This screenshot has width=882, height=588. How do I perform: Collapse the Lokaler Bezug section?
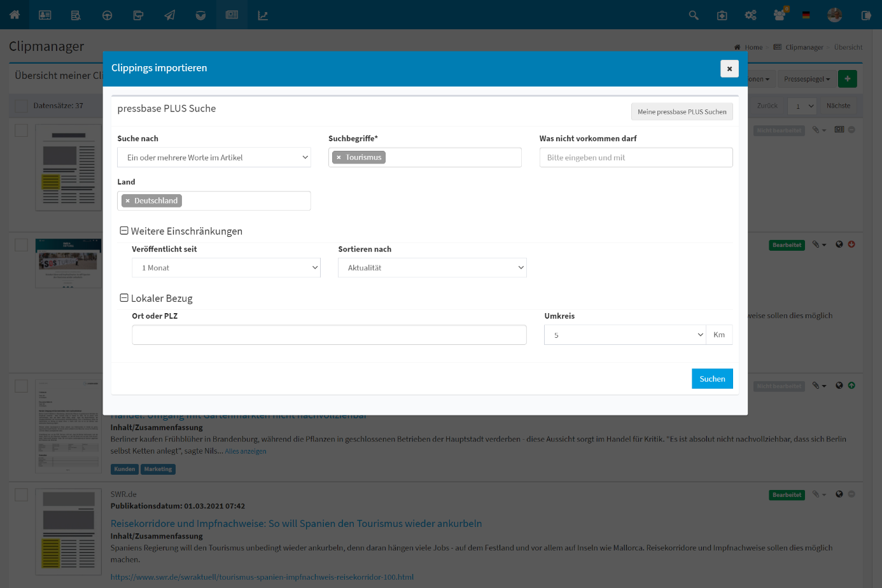tap(124, 298)
